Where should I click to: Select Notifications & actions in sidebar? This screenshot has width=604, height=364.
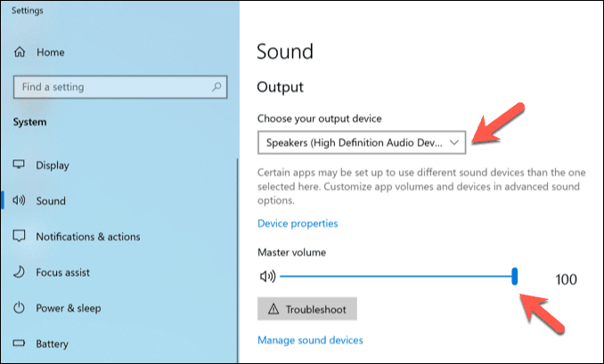(87, 237)
